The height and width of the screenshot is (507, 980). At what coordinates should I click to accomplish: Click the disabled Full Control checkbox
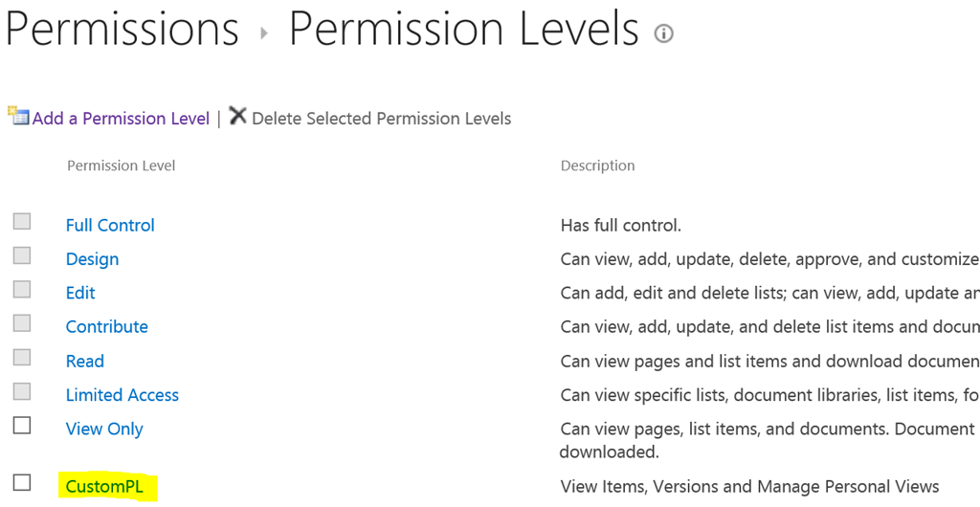coord(22,221)
